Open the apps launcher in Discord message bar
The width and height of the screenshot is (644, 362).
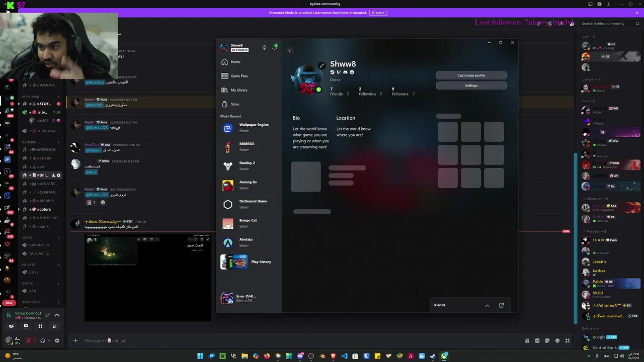point(568,341)
